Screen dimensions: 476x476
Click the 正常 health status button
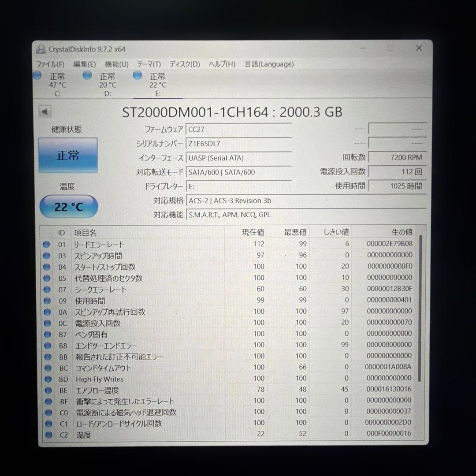click(x=68, y=156)
